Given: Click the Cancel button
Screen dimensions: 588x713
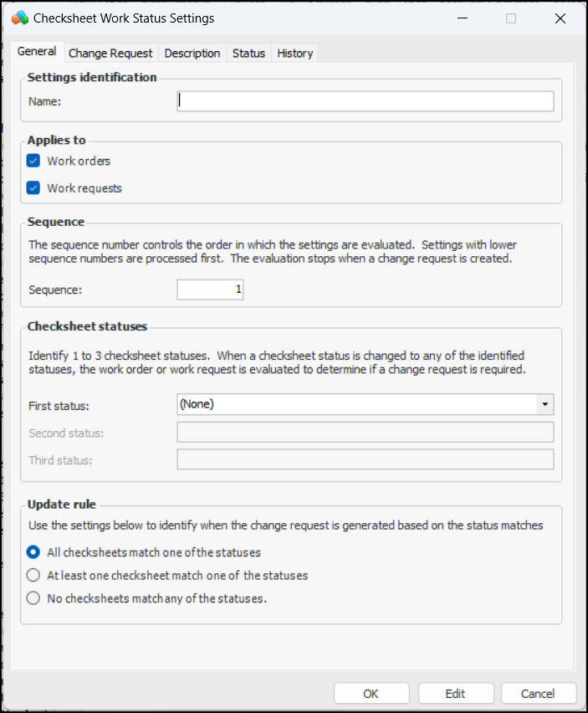Looking at the screenshot, I should (538, 694).
